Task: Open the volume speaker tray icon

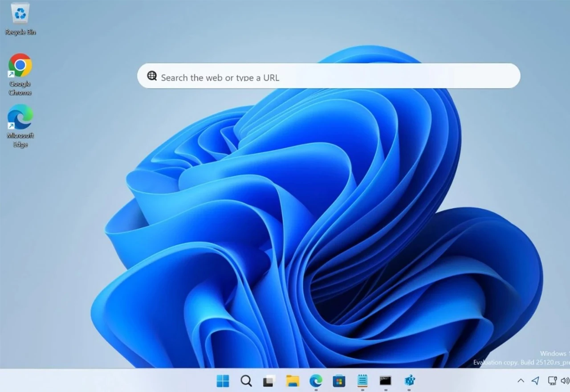Action: (x=565, y=381)
